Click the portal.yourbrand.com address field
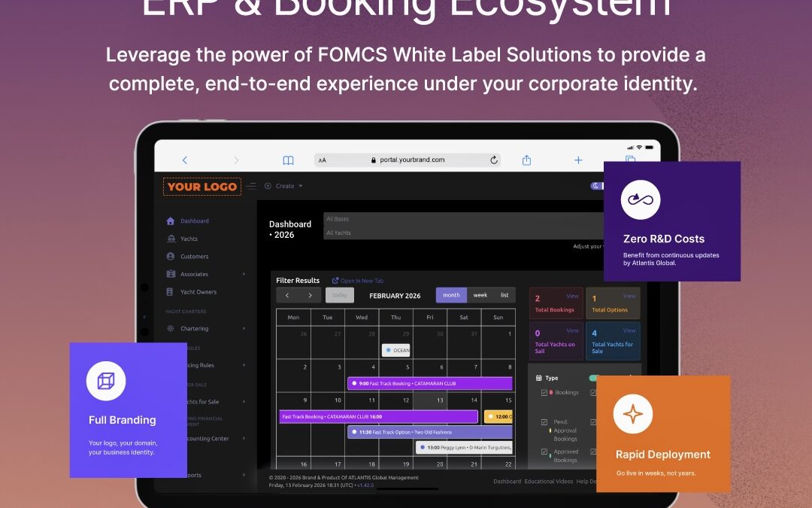This screenshot has height=508, width=812. (408, 160)
